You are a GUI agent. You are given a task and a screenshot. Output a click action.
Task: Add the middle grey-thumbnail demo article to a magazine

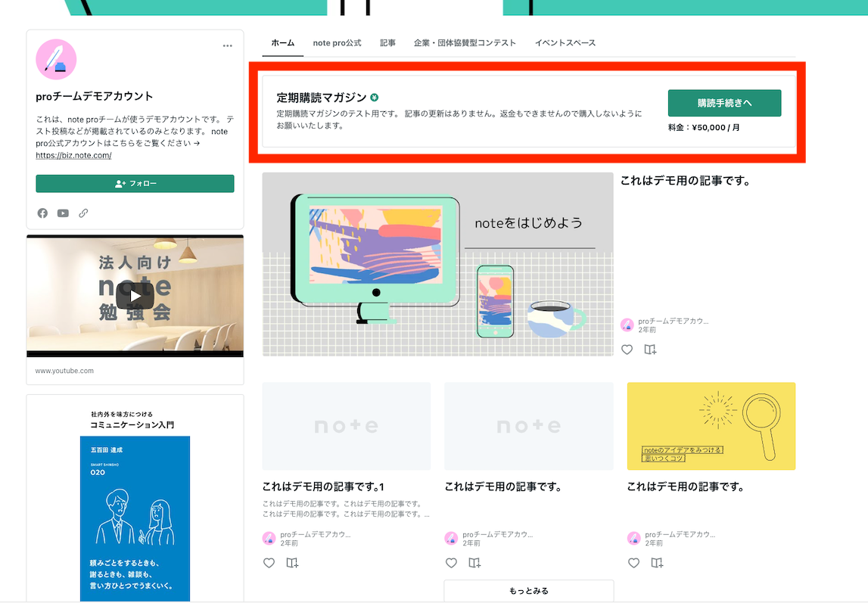click(474, 563)
